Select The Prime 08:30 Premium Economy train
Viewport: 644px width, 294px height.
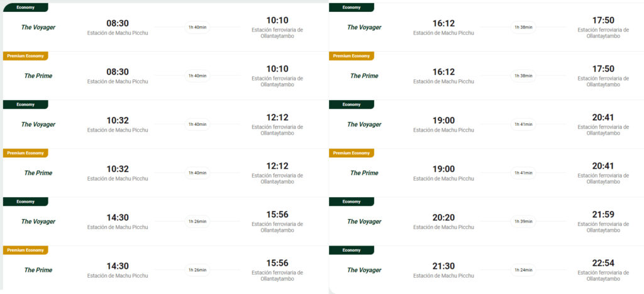(x=165, y=76)
